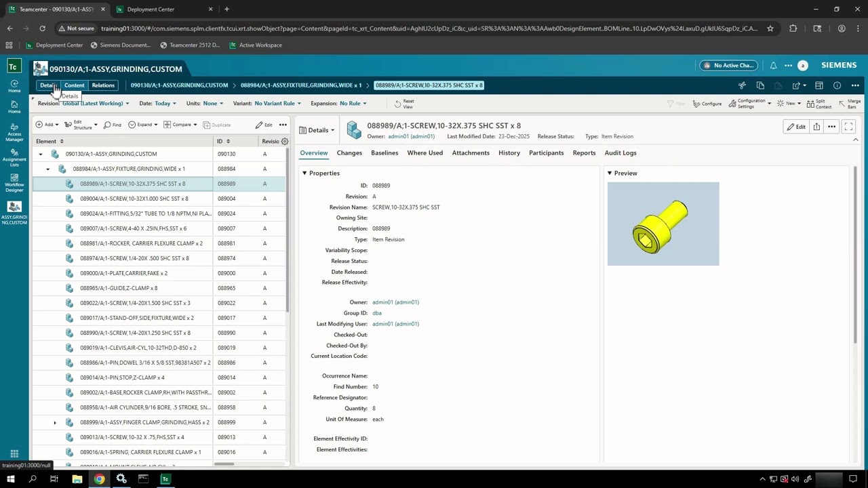Click the screw preview thumbnail
Viewport: 868px width, 488px height.
coord(663,224)
